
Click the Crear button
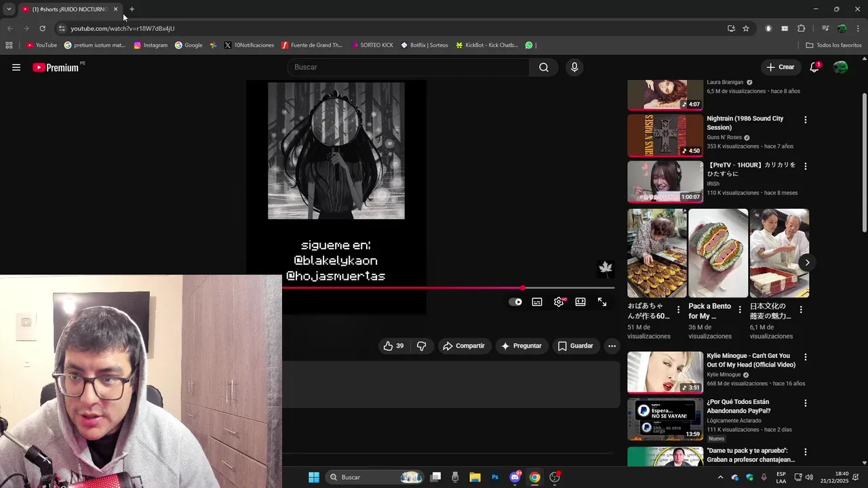click(x=780, y=67)
